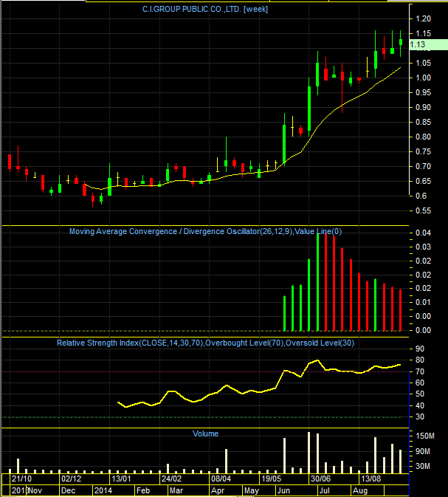
Task: Click the tallest green MACD histogram bar
Action: coord(317,282)
